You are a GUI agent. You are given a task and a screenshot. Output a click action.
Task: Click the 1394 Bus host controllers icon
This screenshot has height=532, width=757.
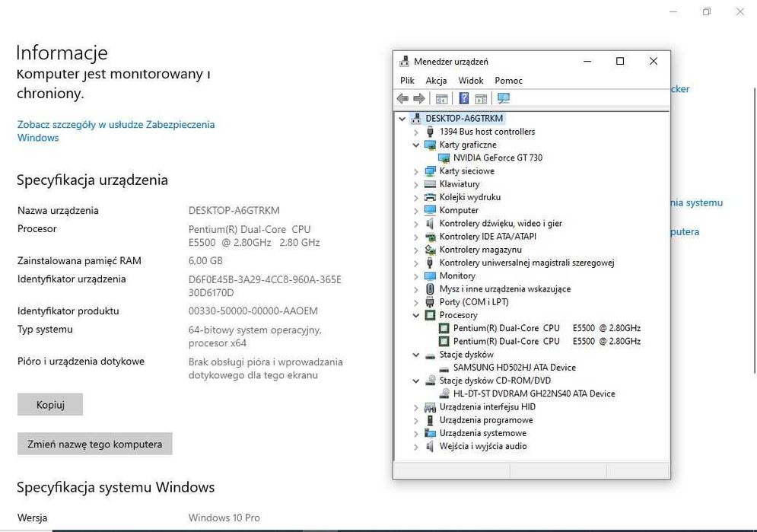click(x=430, y=132)
